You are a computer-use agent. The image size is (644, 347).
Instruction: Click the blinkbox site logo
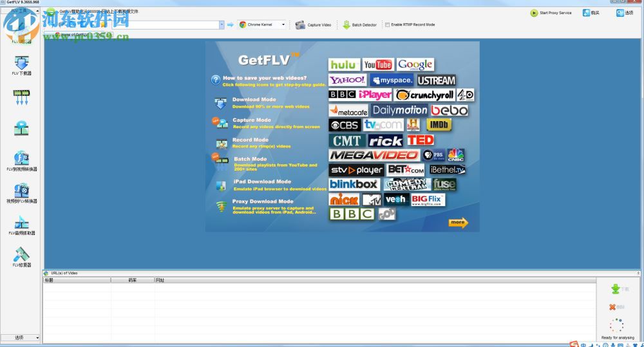[354, 184]
